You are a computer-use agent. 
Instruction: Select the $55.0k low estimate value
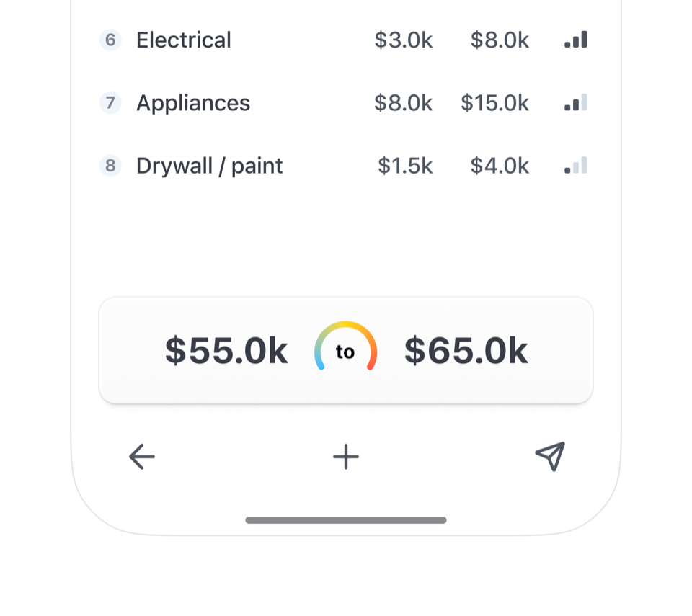click(226, 351)
